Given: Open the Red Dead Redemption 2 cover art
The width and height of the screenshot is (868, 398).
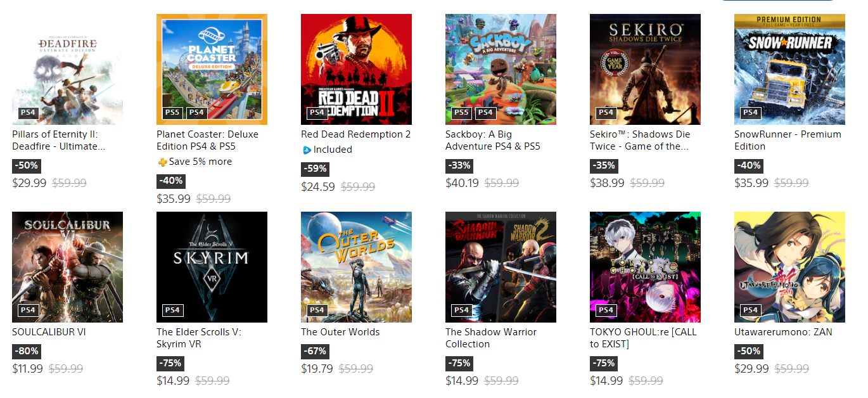Looking at the screenshot, I should [x=356, y=69].
